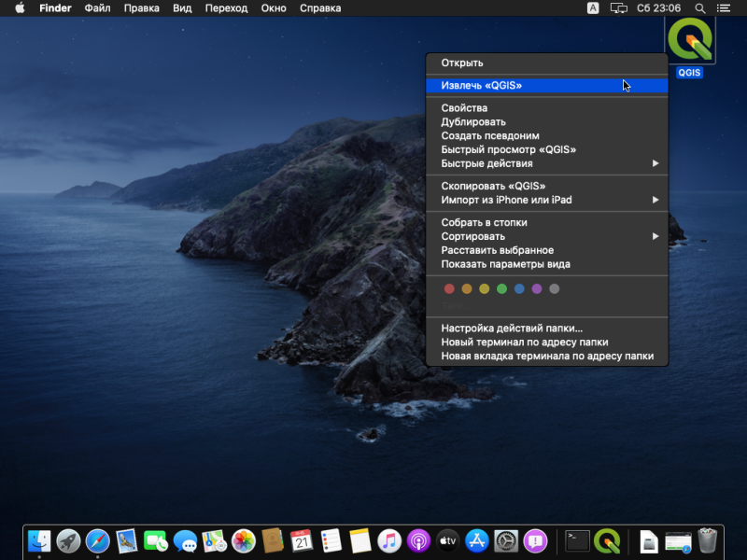Apply the red tag color
Viewport: 747px width, 560px height.
[449, 288]
